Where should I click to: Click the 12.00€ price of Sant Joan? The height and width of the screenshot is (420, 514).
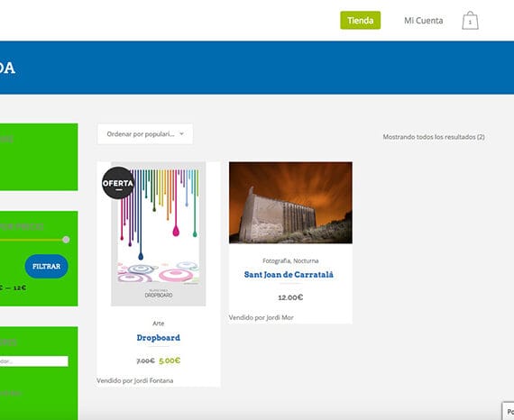(290, 297)
